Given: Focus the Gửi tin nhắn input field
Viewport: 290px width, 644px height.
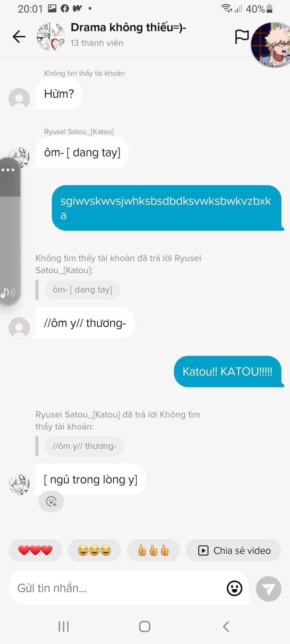Looking at the screenshot, I should click(117, 588).
